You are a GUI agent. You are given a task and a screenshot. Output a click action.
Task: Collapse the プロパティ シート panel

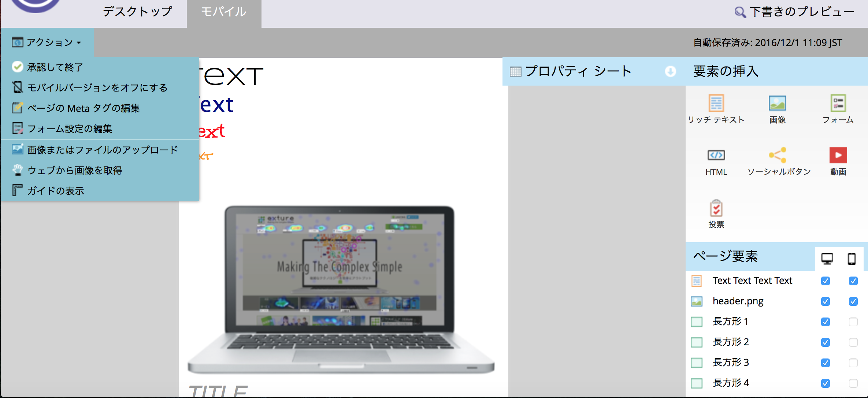(671, 71)
